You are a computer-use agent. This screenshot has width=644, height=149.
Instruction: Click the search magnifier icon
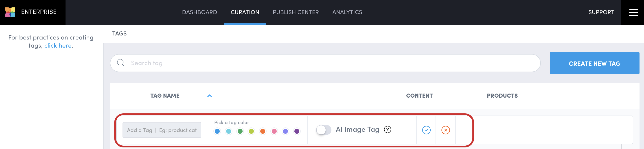[121, 63]
